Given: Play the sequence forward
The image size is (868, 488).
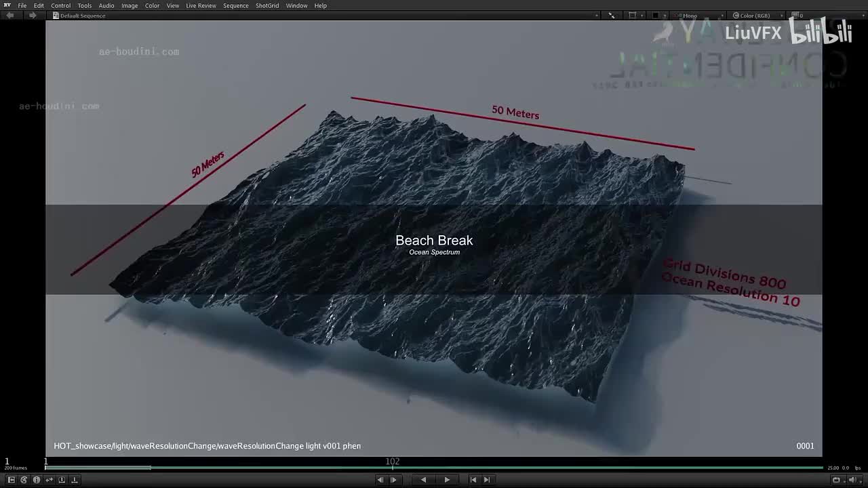Looking at the screenshot, I should click(447, 480).
